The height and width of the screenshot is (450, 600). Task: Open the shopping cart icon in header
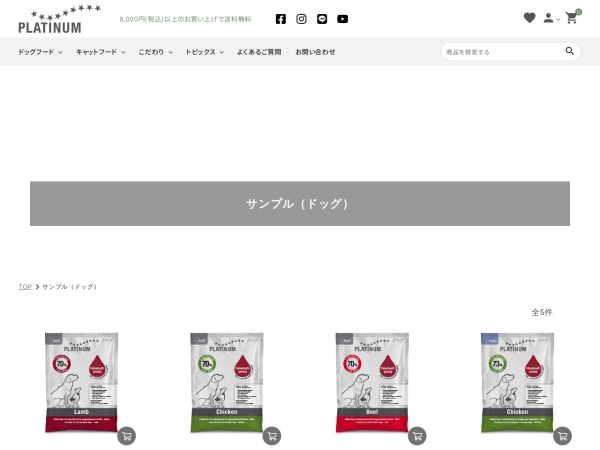tap(572, 18)
